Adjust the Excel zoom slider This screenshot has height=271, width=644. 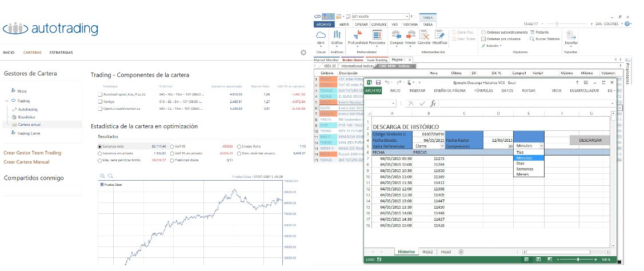pos(579,260)
